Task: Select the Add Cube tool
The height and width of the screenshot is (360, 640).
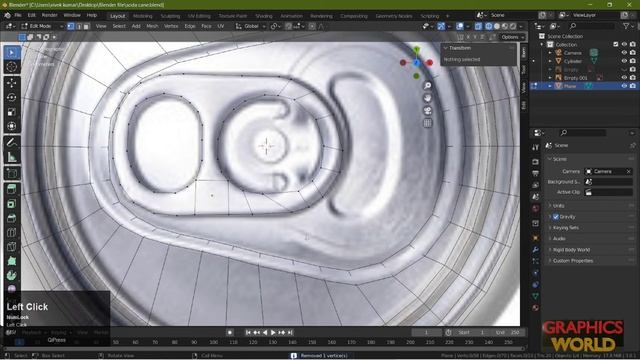Action: [11, 173]
